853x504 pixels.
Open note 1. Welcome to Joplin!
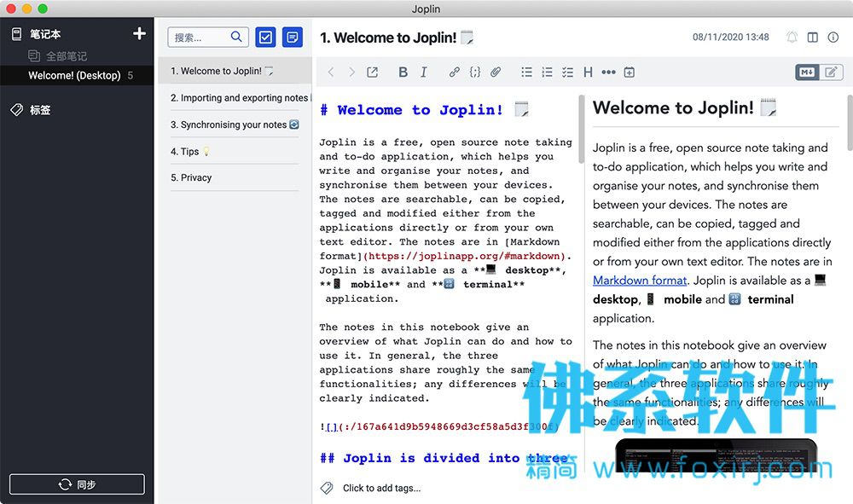[235, 72]
